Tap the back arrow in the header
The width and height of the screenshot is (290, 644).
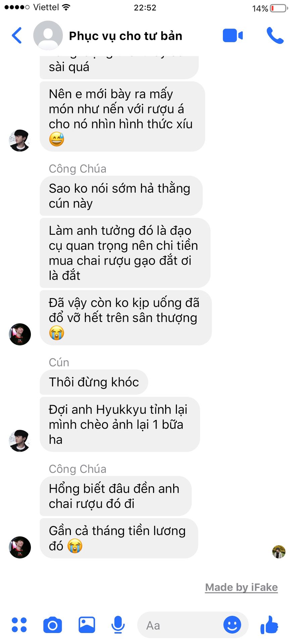[x=17, y=35]
